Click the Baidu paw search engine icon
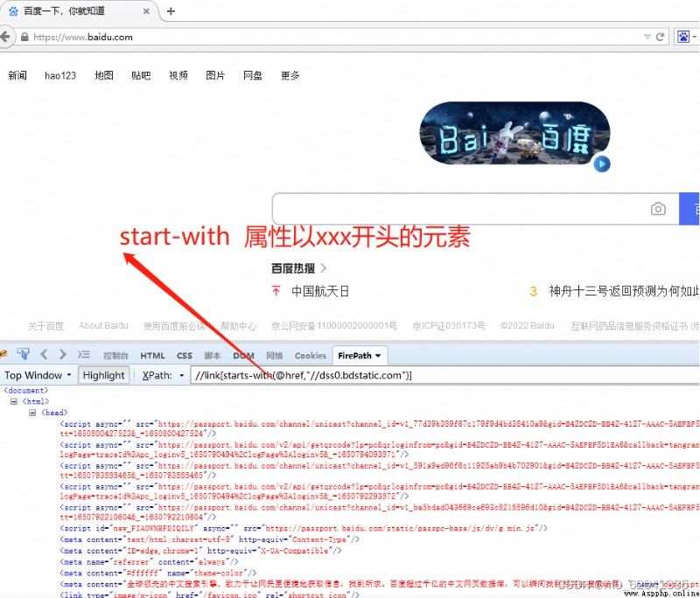This screenshot has width=700, height=598. point(683,37)
